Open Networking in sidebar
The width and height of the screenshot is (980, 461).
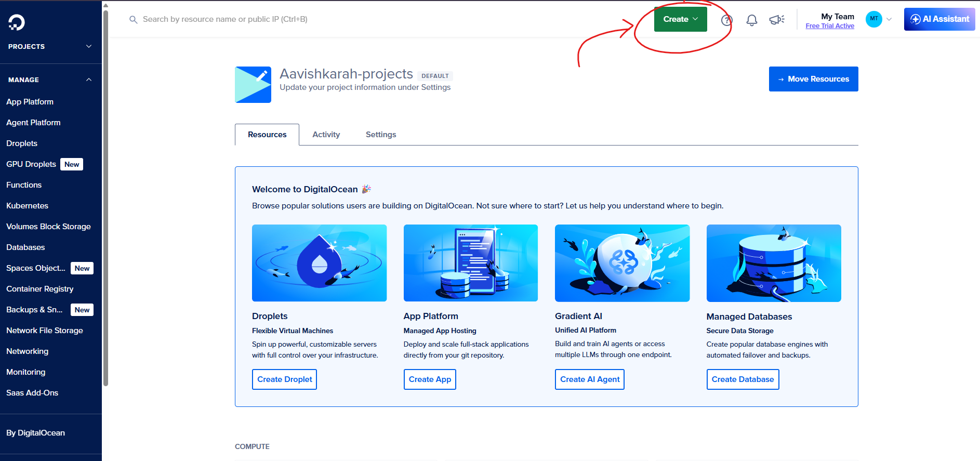pos(27,351)
